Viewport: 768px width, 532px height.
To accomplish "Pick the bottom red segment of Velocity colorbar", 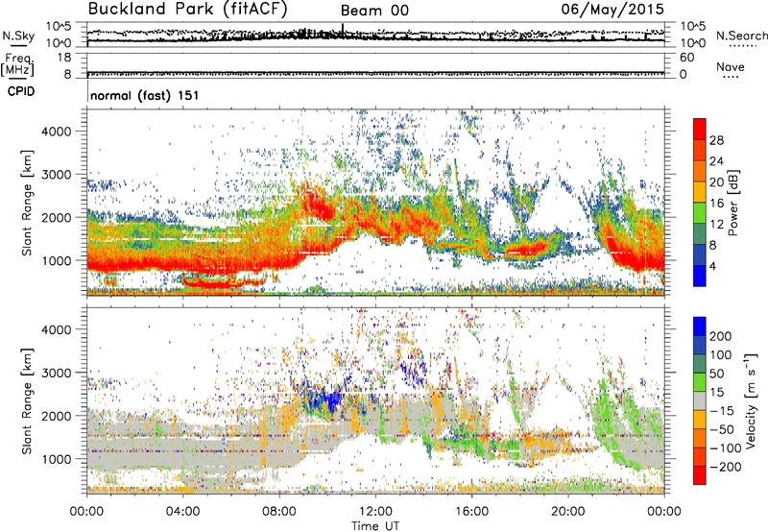I will tap(700, 475).
